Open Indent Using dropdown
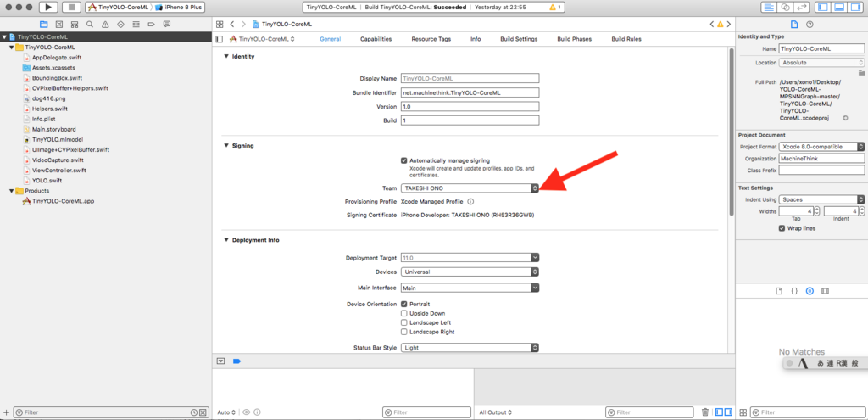Viewport: 868px width, 420px height. [x=821, y=199]
